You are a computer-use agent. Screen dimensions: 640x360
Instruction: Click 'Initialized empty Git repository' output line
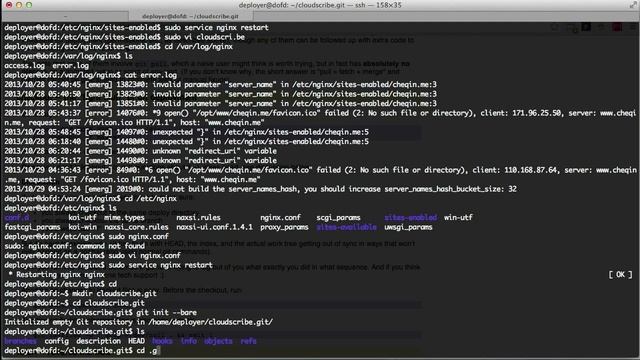point(138,322)
